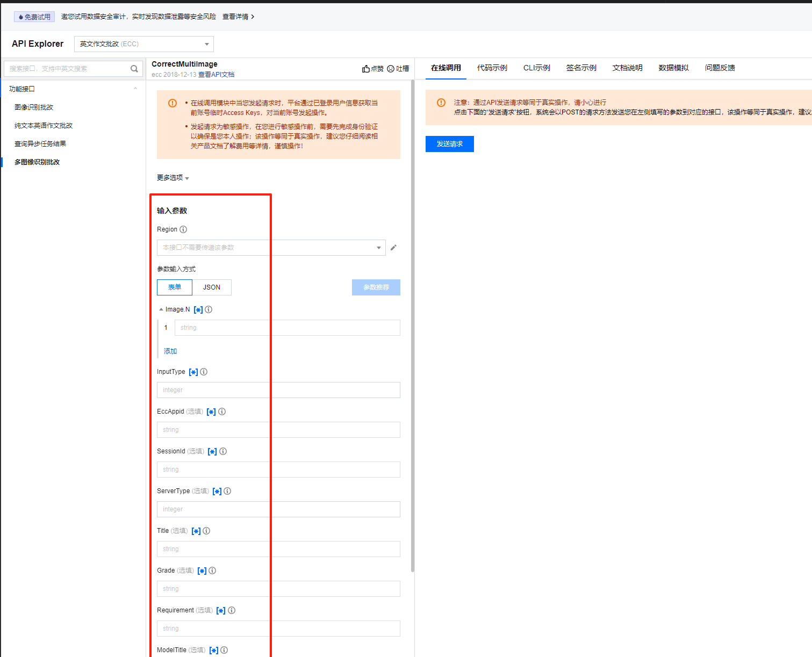Click the 发送请求 button
812x657 pixels.
[x=450, y=144]
